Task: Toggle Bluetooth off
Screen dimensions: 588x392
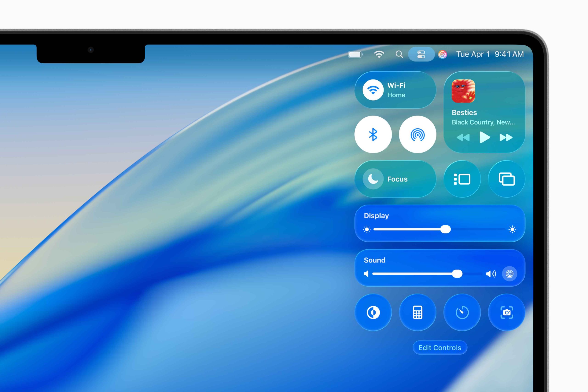Action: (x=373, y=135)
